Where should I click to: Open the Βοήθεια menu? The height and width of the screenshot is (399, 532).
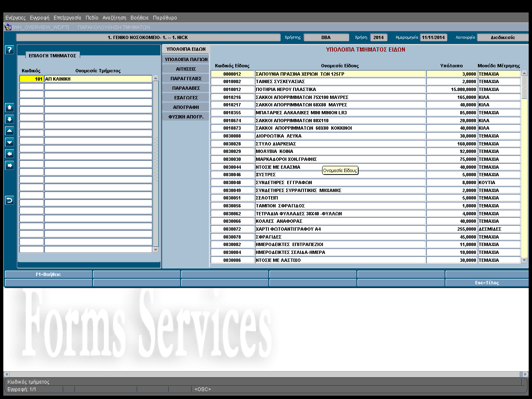tap(139, 18)
